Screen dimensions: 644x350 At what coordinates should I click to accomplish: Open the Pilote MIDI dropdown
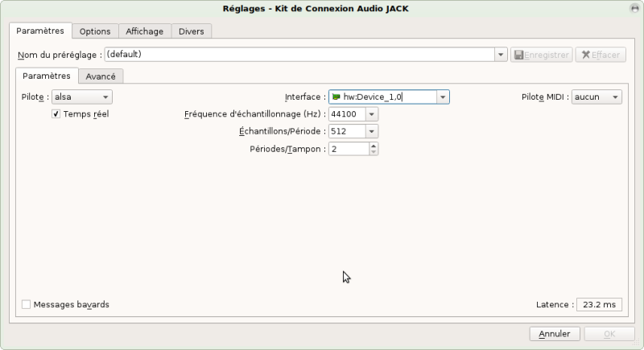(x=597, y=97)
